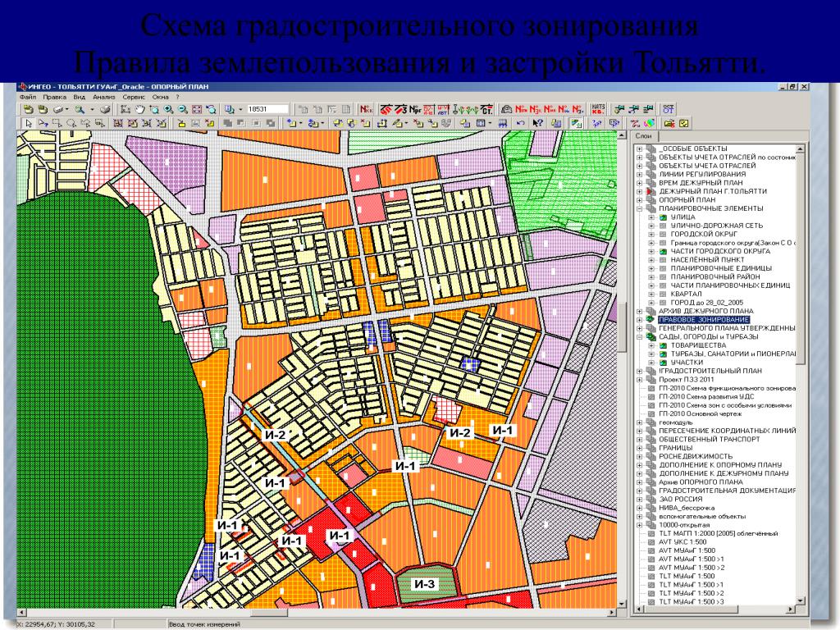The image size is (840, 630).
Task: Select ГП-2010 Основной чертеж layer row
Action: [701, 413]
